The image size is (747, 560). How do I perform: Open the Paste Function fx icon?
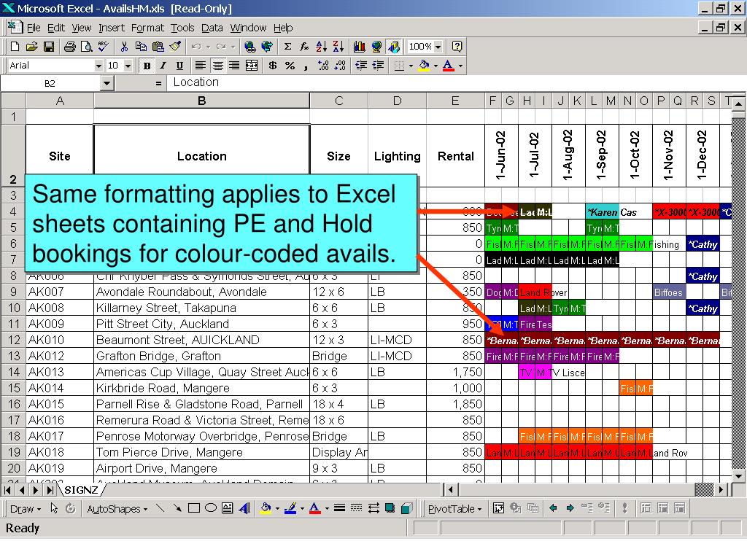click(x=304, y=47)
